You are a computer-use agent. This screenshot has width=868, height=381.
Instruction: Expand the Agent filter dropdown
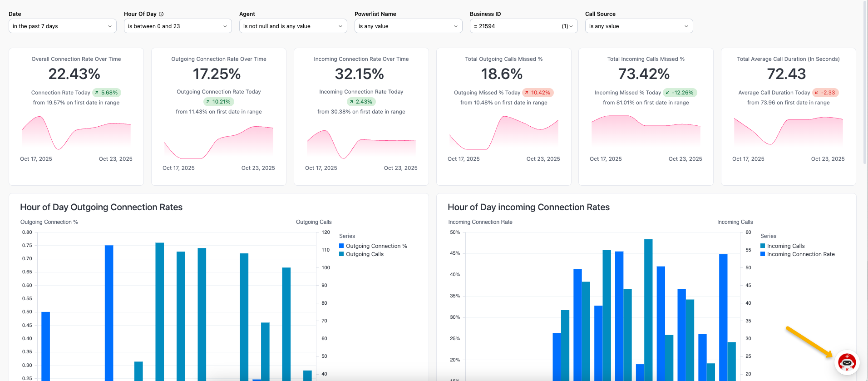[x=293, y=26]
